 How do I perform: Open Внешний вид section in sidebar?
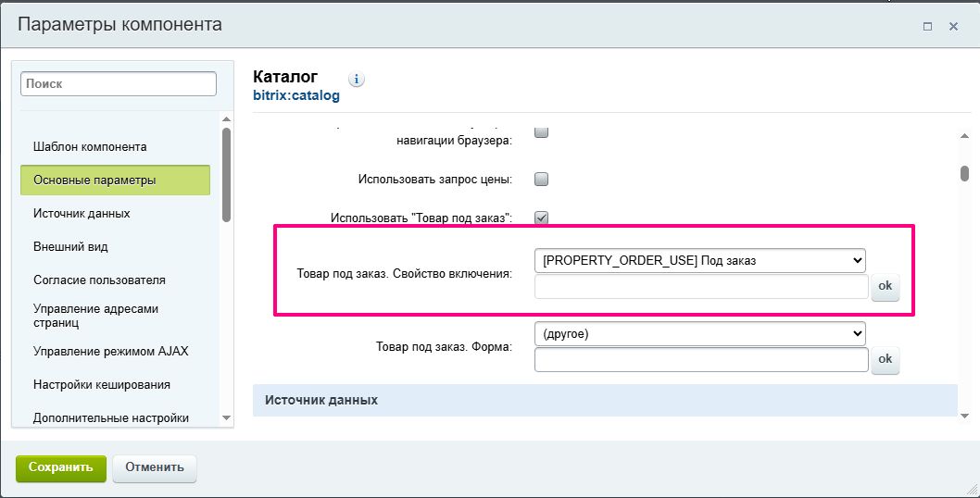[x=70, y=247]
